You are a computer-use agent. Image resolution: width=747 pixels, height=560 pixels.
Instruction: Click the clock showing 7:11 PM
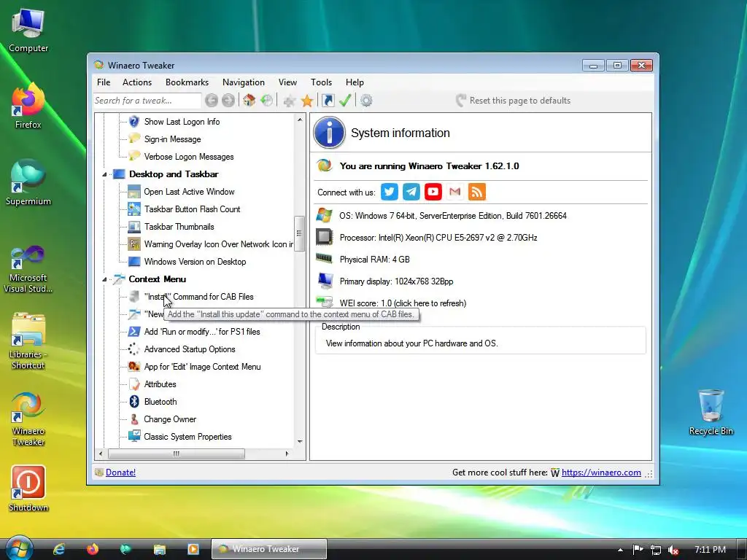(710, 550)
